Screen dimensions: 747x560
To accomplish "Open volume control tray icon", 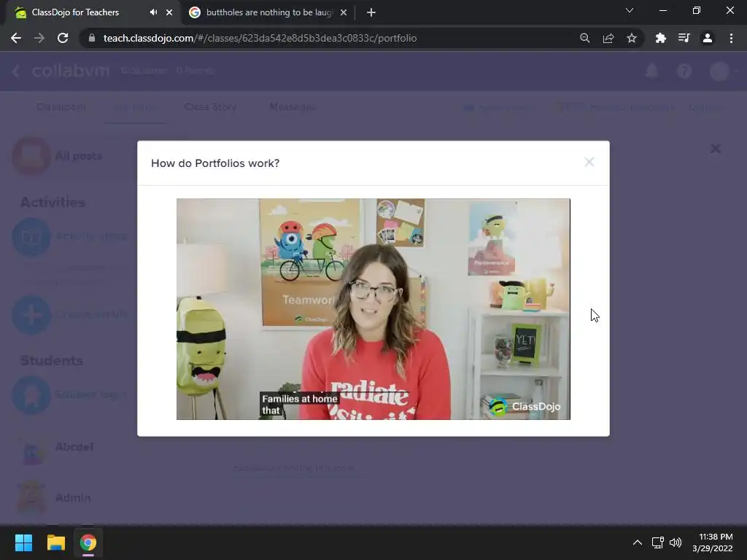I will (676, 542).
